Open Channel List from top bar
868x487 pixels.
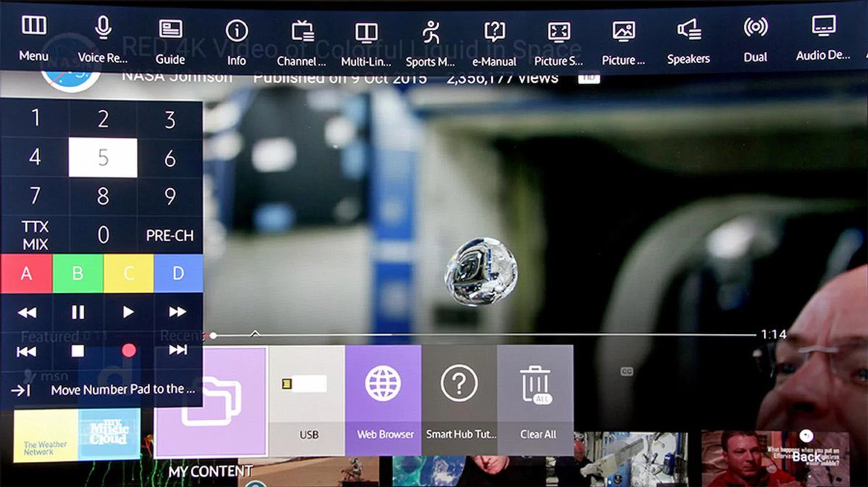[302, 33]
